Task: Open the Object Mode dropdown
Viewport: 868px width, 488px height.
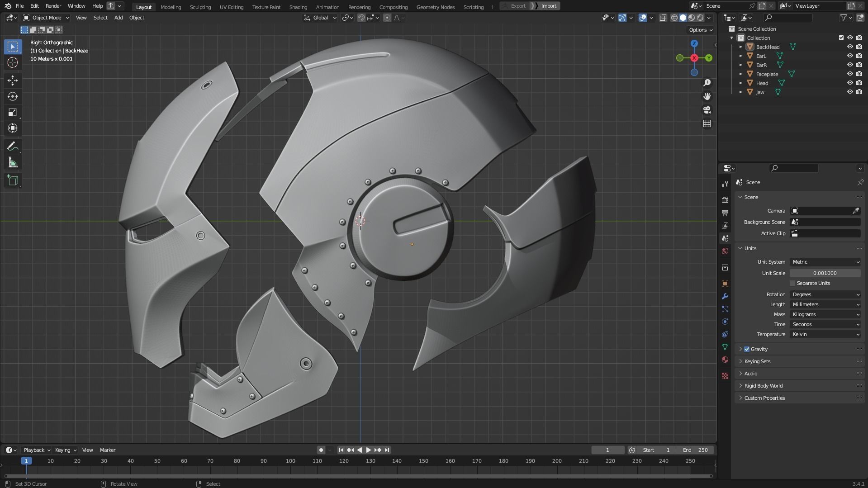Action: click(46, 18)
